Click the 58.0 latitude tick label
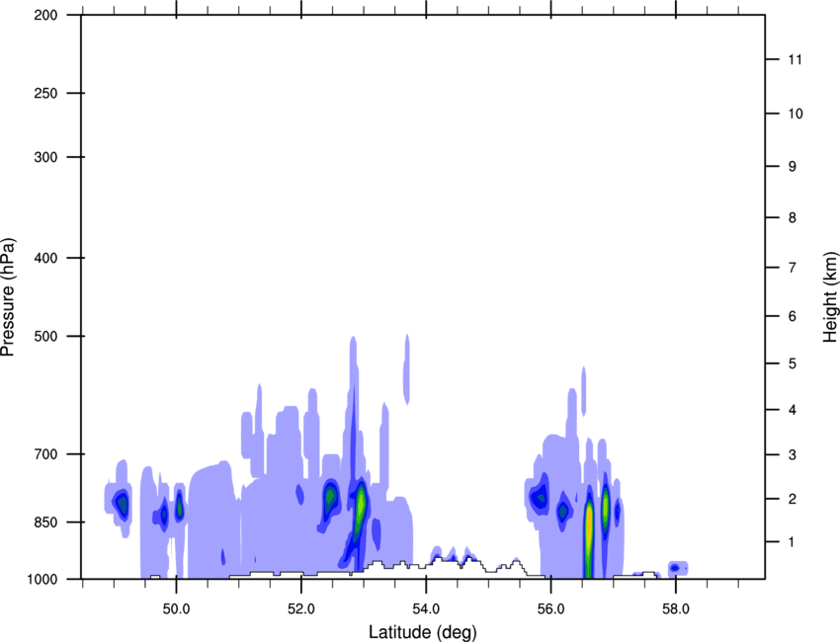The height and width of the screenshot is (642, 840). point(676,609)
